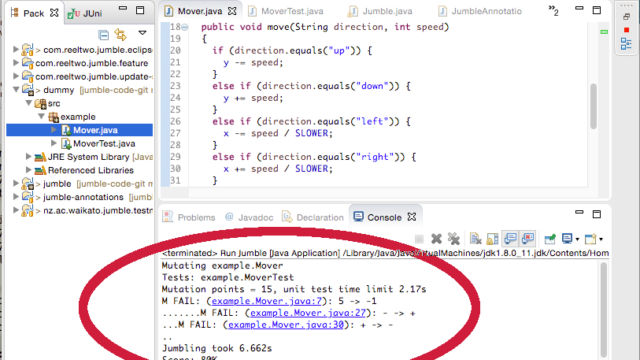The image size is (640, 360).
Task: Expand the com.reeltwo.jumble.eclipse project
Action: 16,49
